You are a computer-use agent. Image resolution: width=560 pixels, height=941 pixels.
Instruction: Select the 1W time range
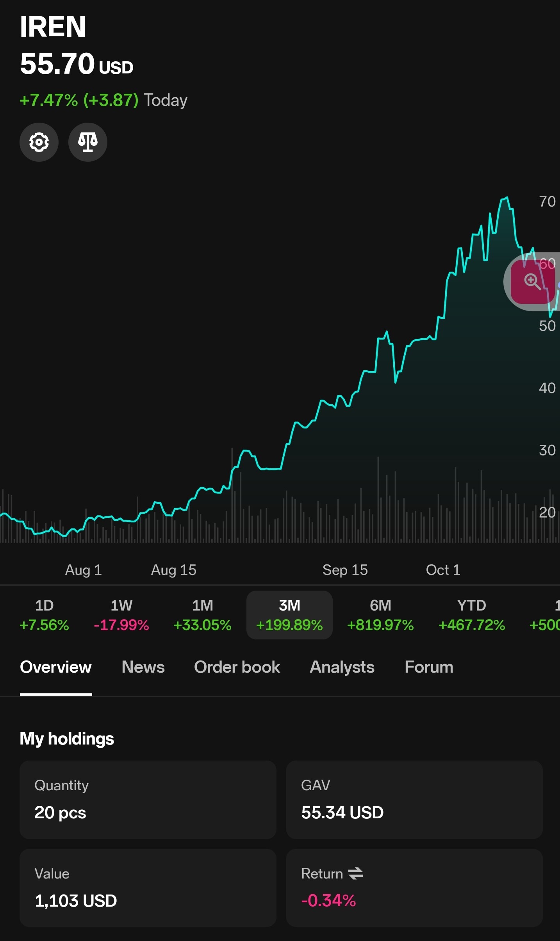pos(121,615)
